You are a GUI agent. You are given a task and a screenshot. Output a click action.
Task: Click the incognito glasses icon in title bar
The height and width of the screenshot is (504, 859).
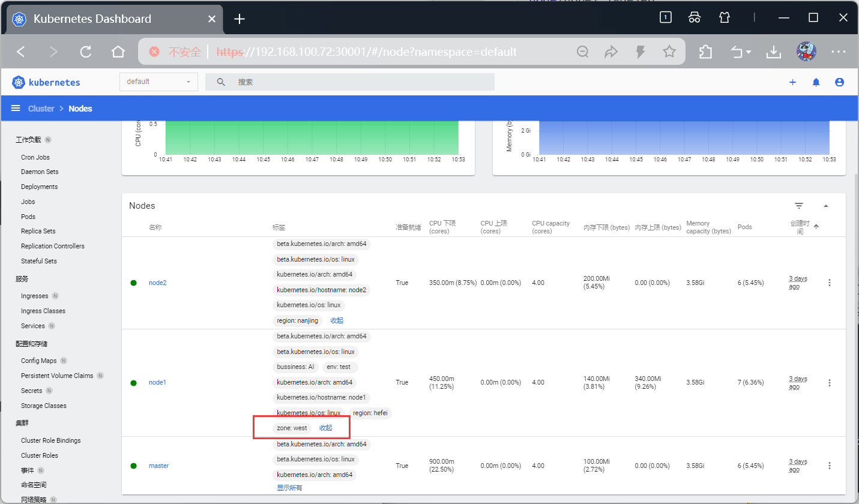pyautogui.click(x=695, y=18)
